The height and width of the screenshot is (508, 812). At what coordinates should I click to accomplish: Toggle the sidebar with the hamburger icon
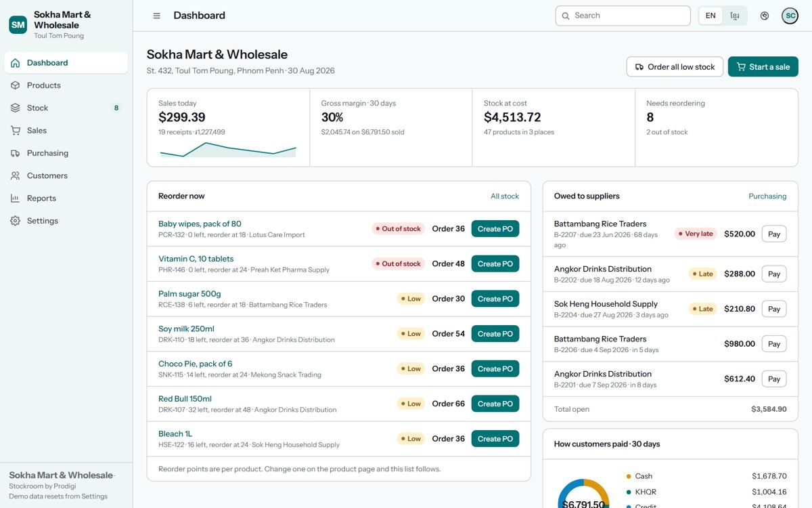pyautogui.click(x=156, y=16)
